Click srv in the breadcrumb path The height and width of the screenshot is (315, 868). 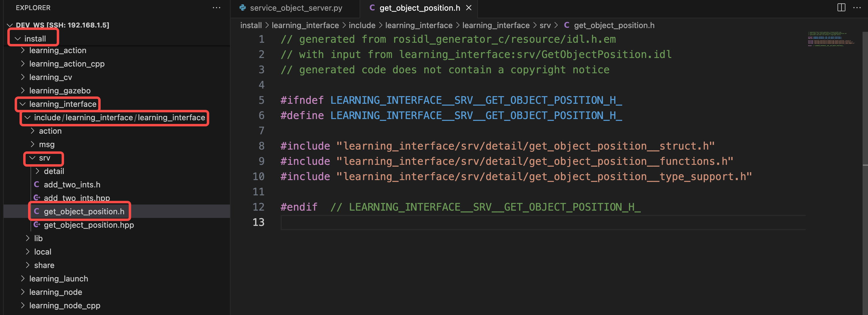click(545, 25)
